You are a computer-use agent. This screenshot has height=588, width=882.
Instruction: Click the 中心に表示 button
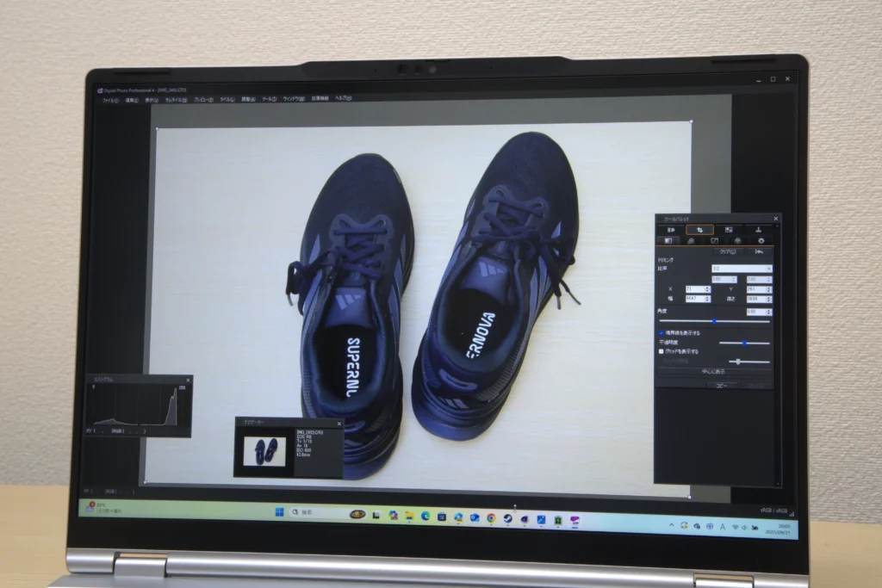pos(713,371)
